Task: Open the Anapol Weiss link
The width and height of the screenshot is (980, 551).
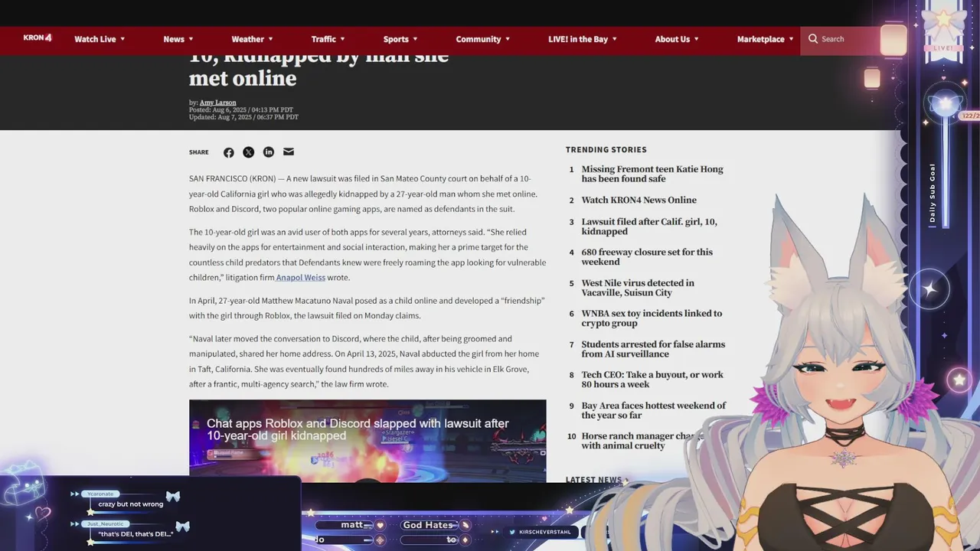Action: coord(300,278)
